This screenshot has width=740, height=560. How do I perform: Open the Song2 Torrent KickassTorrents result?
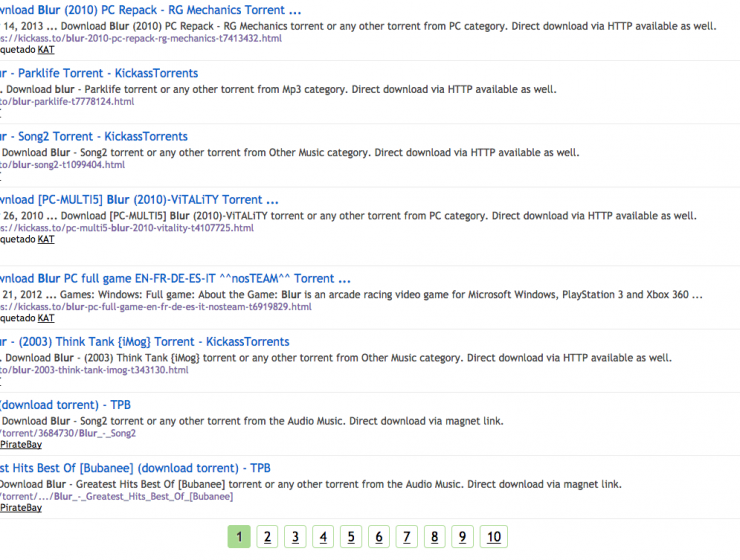coord(95,136)
